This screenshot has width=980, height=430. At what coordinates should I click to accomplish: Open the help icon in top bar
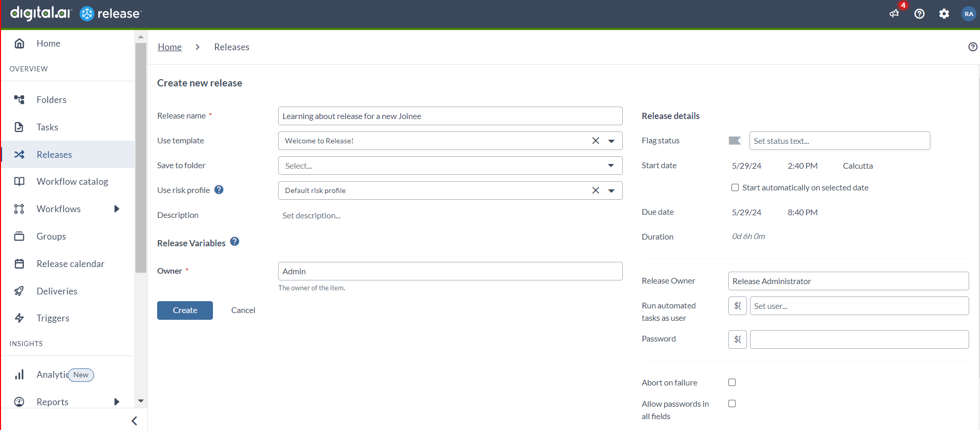[x=920, y=14]
